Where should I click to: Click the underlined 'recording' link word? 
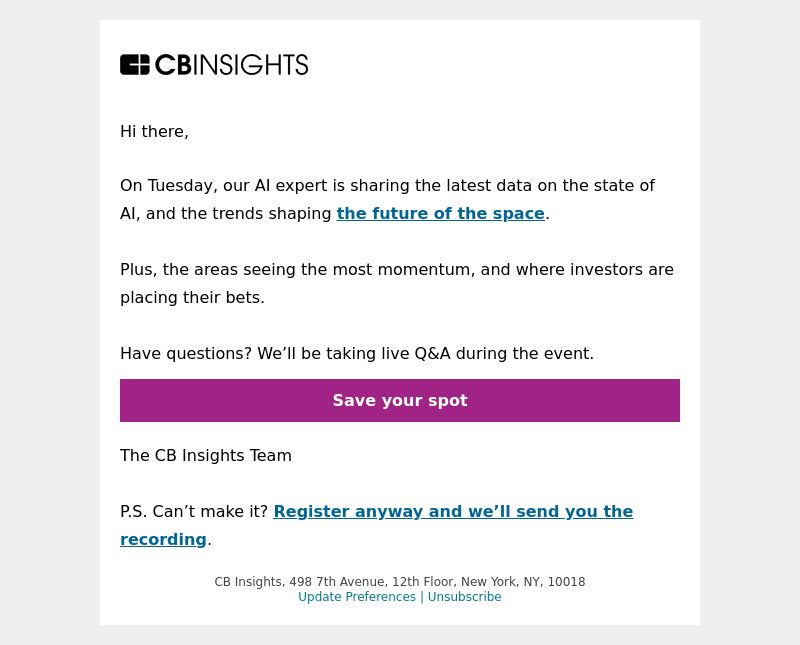(163, 539)
